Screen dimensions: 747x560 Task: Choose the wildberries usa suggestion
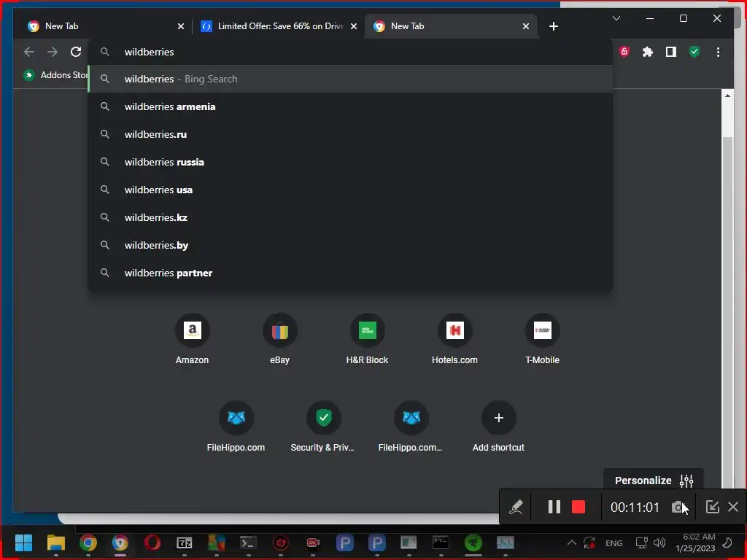(350, 190)
